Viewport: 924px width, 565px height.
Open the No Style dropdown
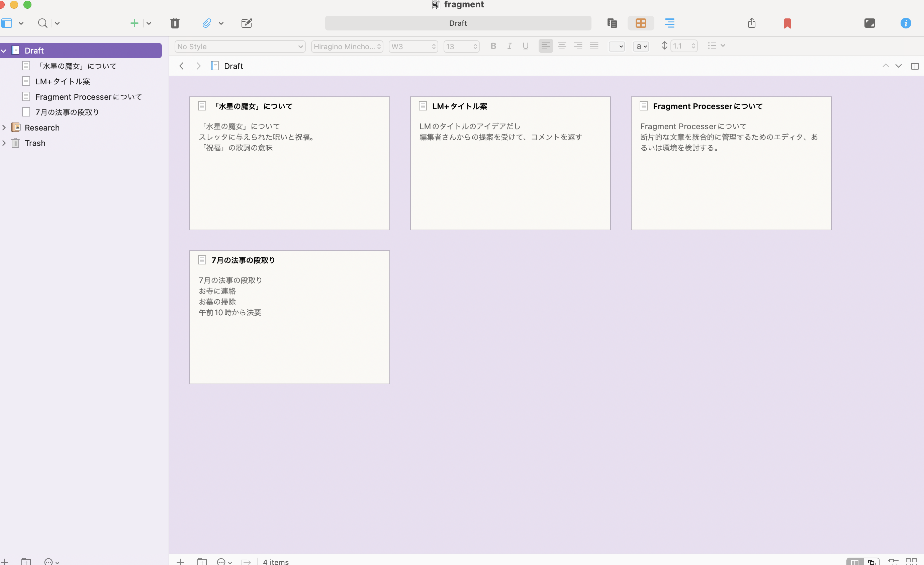[240, 47]
